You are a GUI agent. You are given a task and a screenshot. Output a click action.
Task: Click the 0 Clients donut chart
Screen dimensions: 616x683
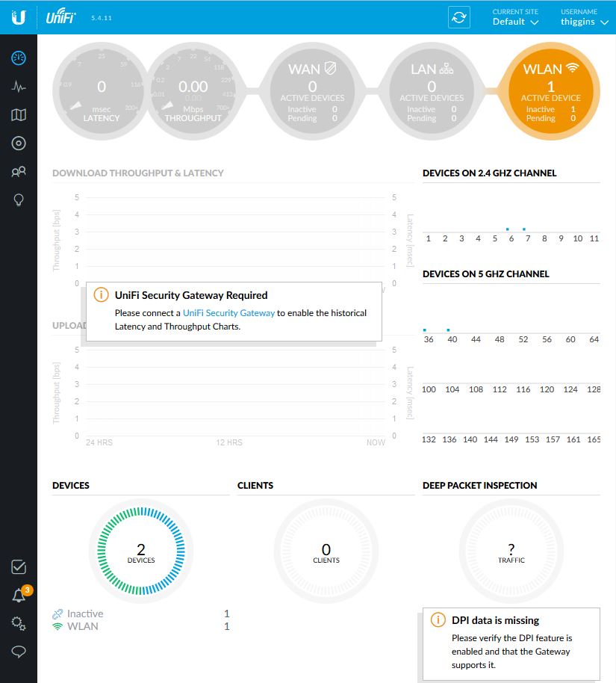coord(326,551)
